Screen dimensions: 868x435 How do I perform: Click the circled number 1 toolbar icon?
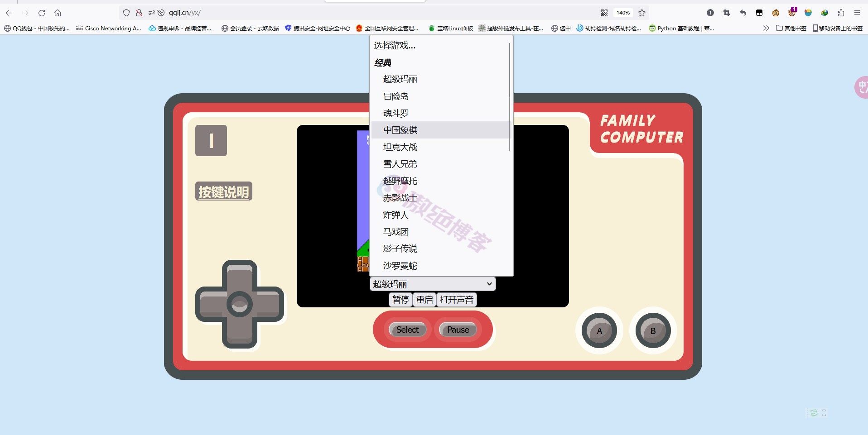point(710,13)
